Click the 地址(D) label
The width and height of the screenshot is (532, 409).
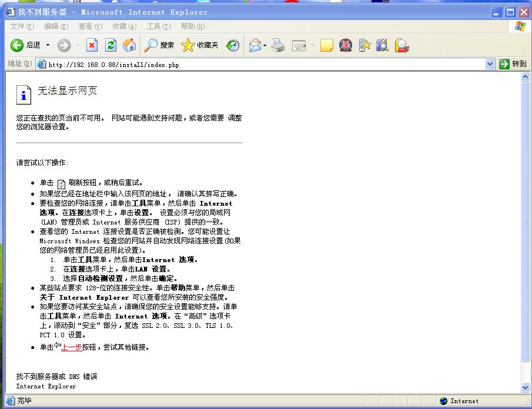[19, 63]
